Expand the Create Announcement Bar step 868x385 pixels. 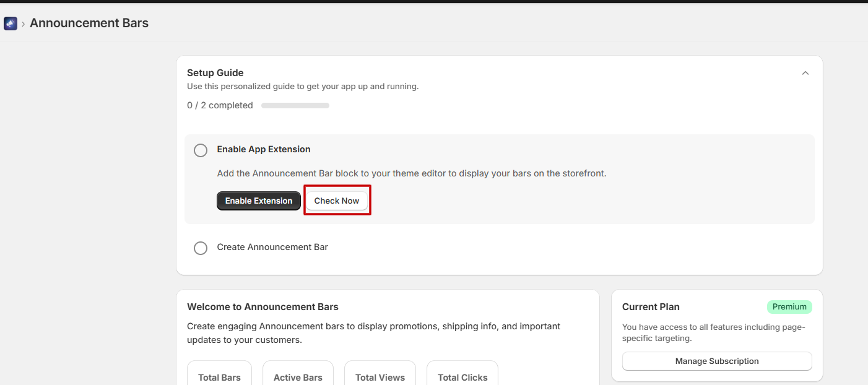click(272, 247)
